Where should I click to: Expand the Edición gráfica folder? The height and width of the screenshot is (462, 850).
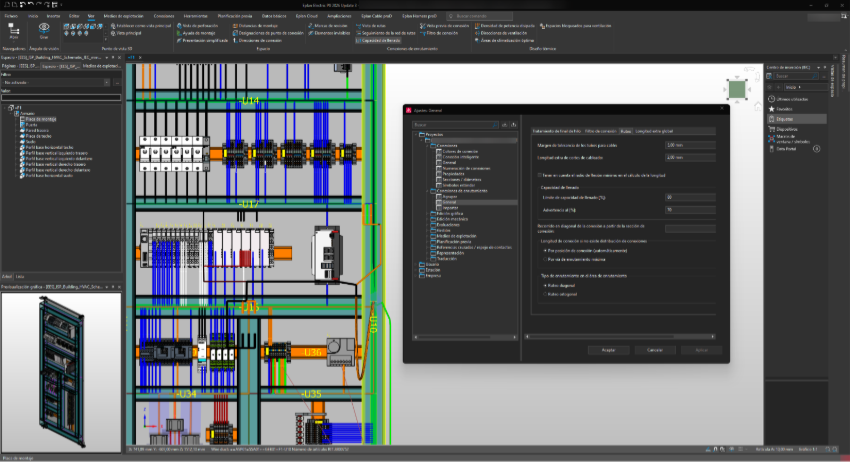(x=427, y=214)
